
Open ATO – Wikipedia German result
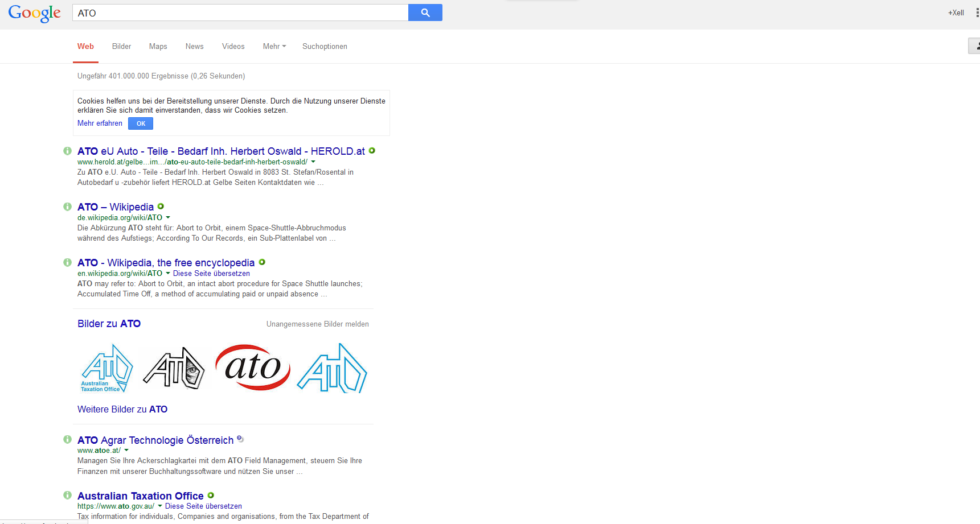point(116,207)
